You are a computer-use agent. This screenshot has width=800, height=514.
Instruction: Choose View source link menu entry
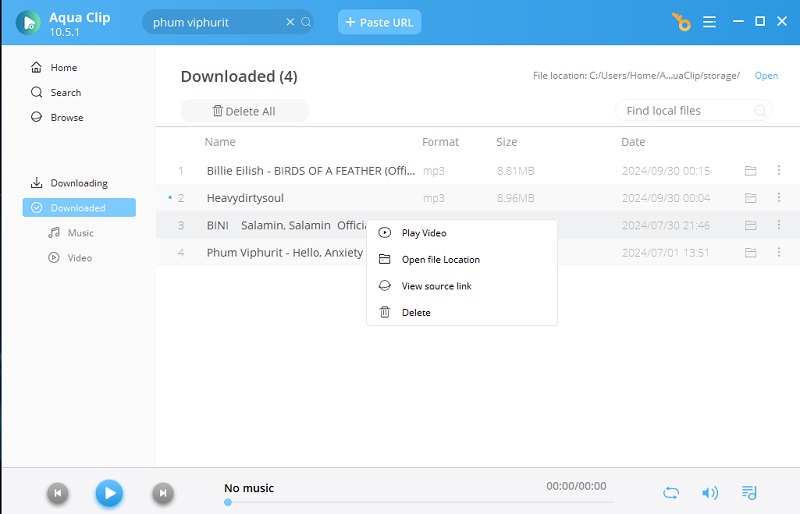[x=462, y=286]
